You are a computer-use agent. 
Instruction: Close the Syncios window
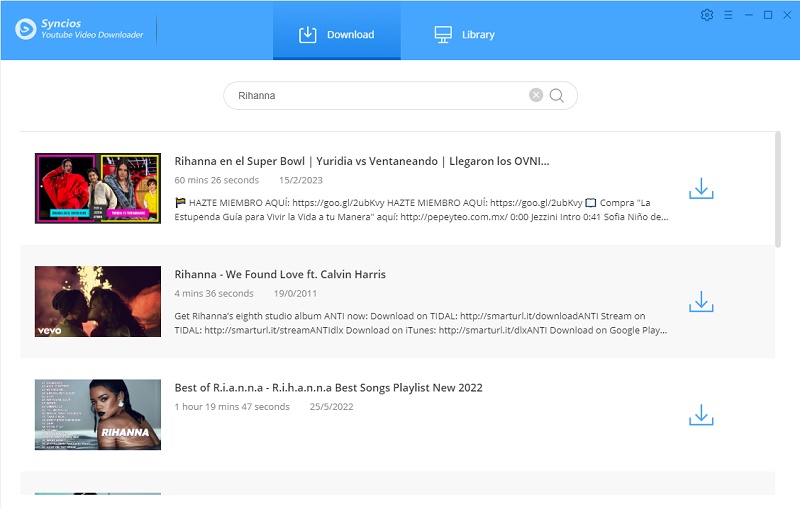(x=787, y=15)
